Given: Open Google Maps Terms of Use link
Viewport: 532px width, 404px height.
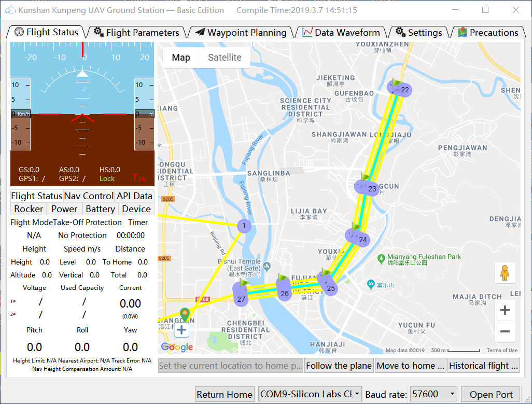Looking at the screenshot, I should (502, 351).
